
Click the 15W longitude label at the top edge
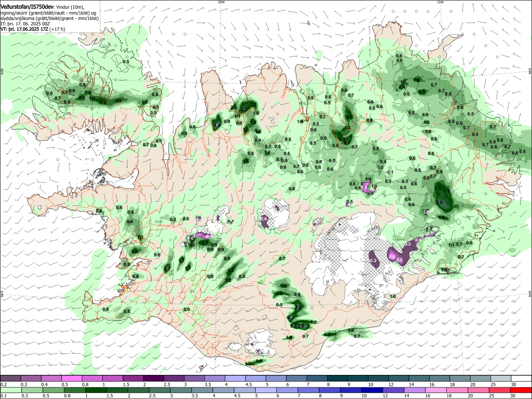pyautogui.click(x=440, y=2)
